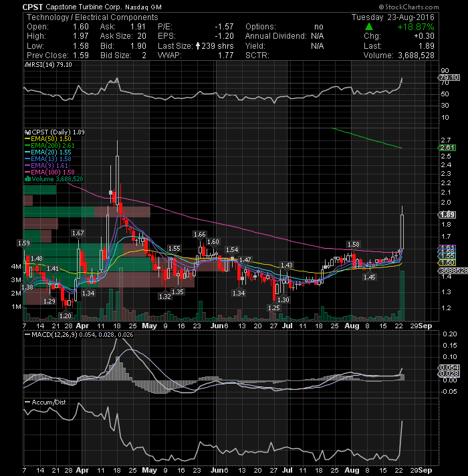Viewport: 468px width, 476px height.
Task: Click the Annual Dividend label
Action: 276,36
